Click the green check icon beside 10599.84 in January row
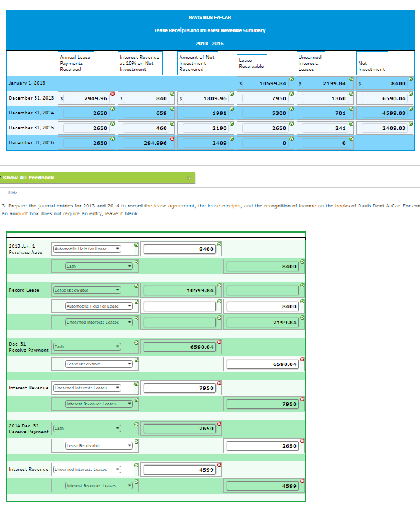The width and height of the screenshot is (420, 505). [291, 79]
